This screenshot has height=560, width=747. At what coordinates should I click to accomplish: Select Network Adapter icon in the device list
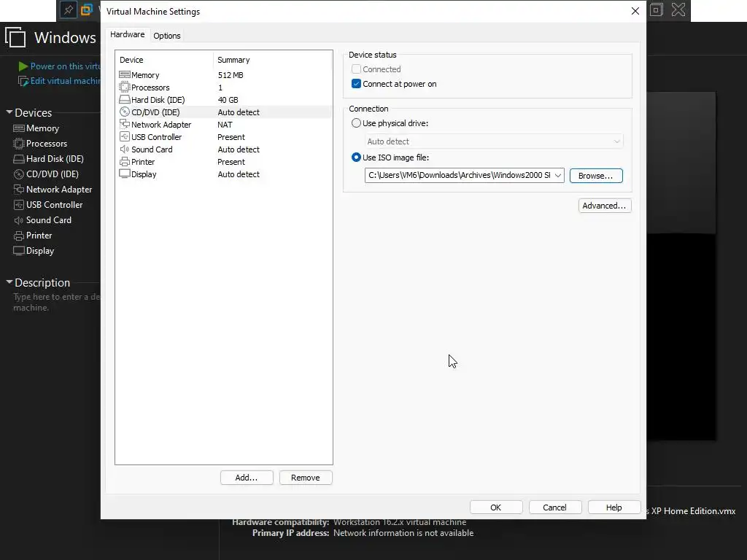pos(124,124)
